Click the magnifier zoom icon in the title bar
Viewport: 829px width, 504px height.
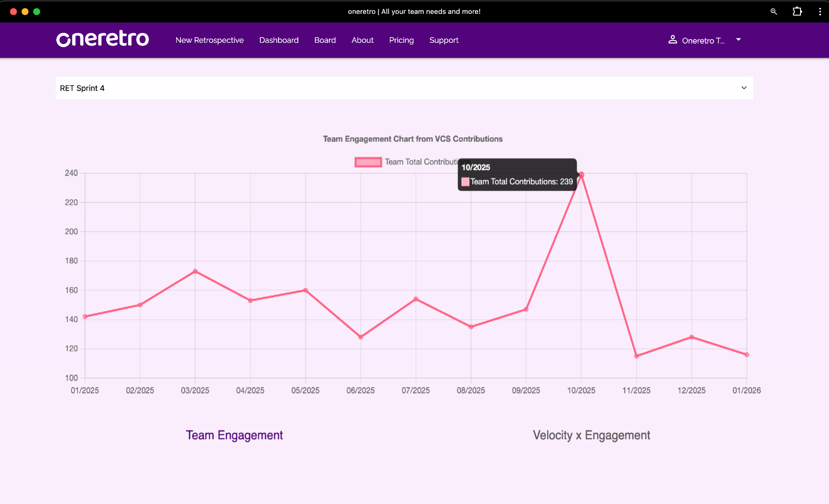click(774, 11)
